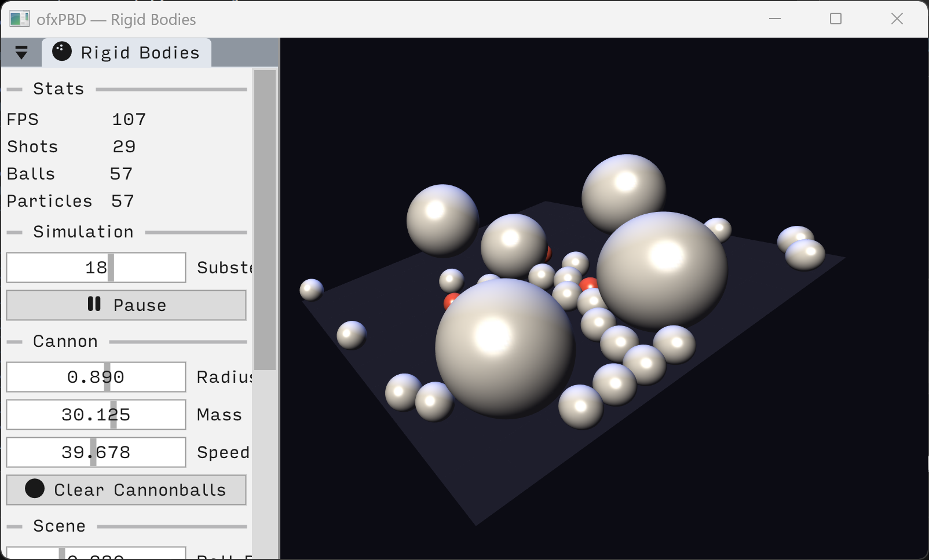The width and height of the screenshot is (929, 560).
Task: Close the ofxPBD window
Action: pos(897,19)
